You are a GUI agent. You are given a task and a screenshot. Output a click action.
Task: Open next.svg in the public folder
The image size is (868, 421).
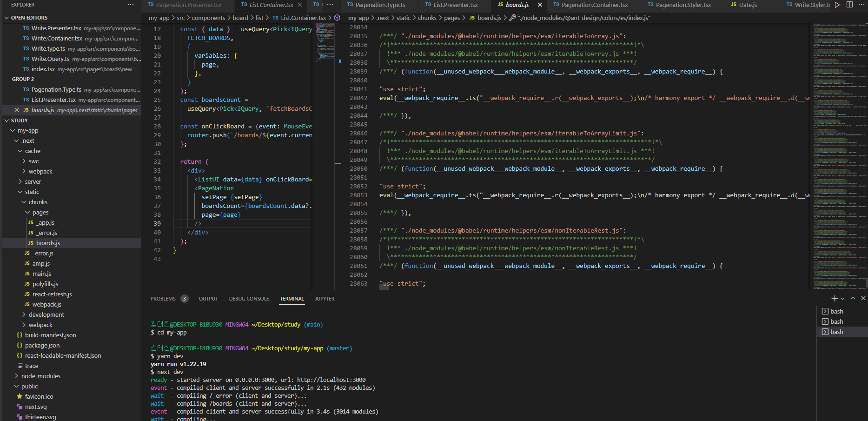(71, 407)
